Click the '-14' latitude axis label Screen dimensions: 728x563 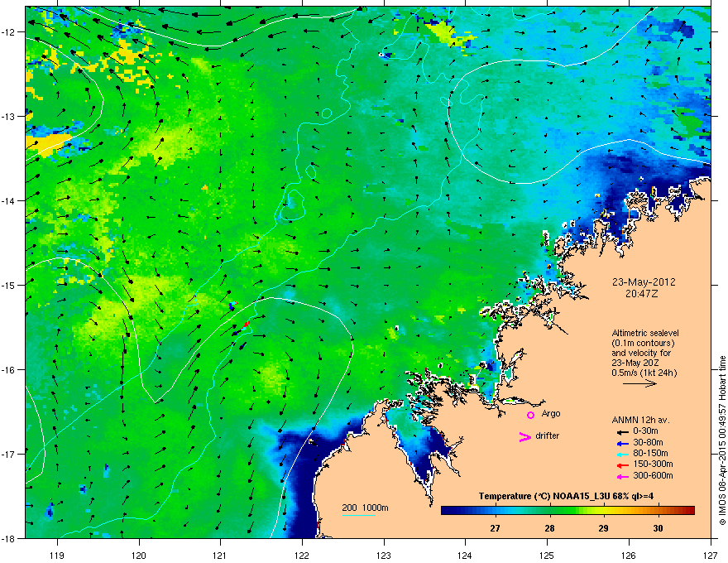point(9,200)
